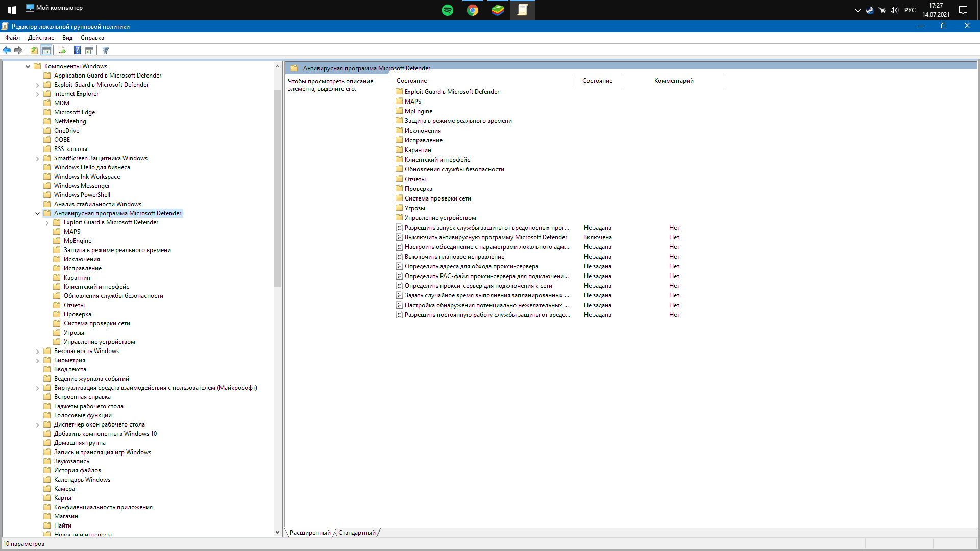Click the Filter funnel icon in the toolbar
Screen dimensions: 980x551
click(x=106, y=50)
